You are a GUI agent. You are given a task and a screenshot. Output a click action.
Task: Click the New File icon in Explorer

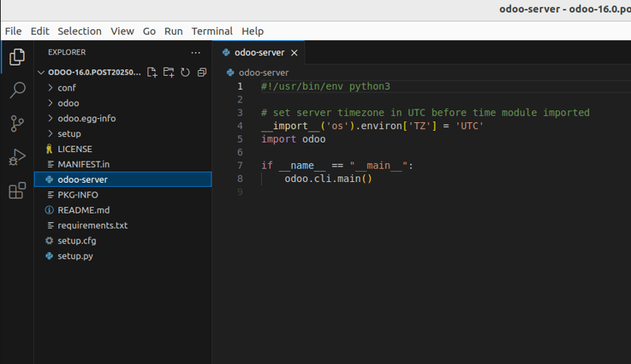(x=151, y=72)
